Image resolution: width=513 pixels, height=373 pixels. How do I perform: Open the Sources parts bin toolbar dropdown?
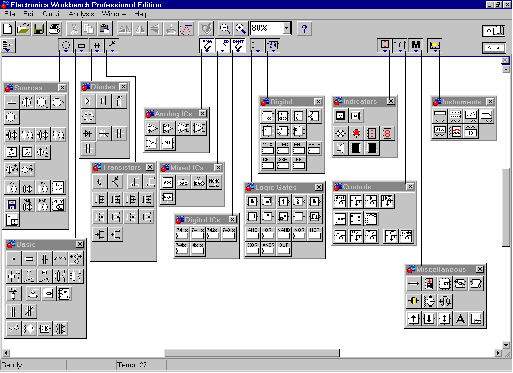tap(66, 46)
